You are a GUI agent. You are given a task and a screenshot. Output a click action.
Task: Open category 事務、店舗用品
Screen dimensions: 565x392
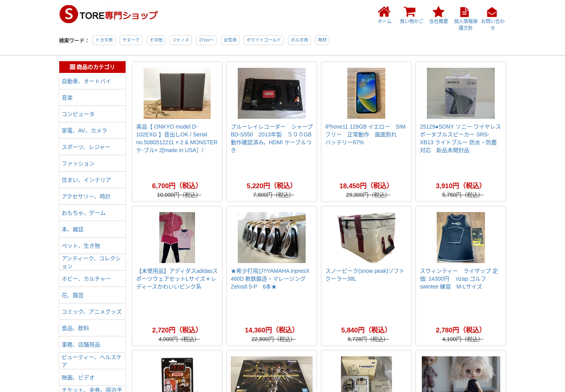tap(92, 345)
